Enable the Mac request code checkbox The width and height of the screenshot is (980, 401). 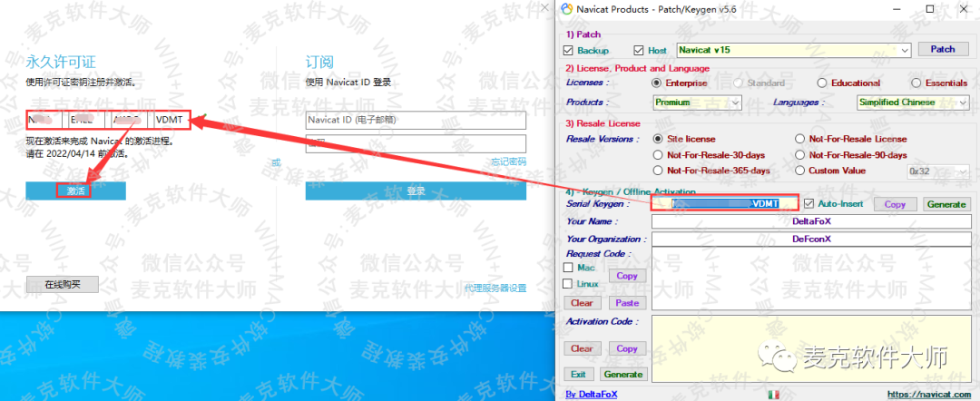[568, 268]
